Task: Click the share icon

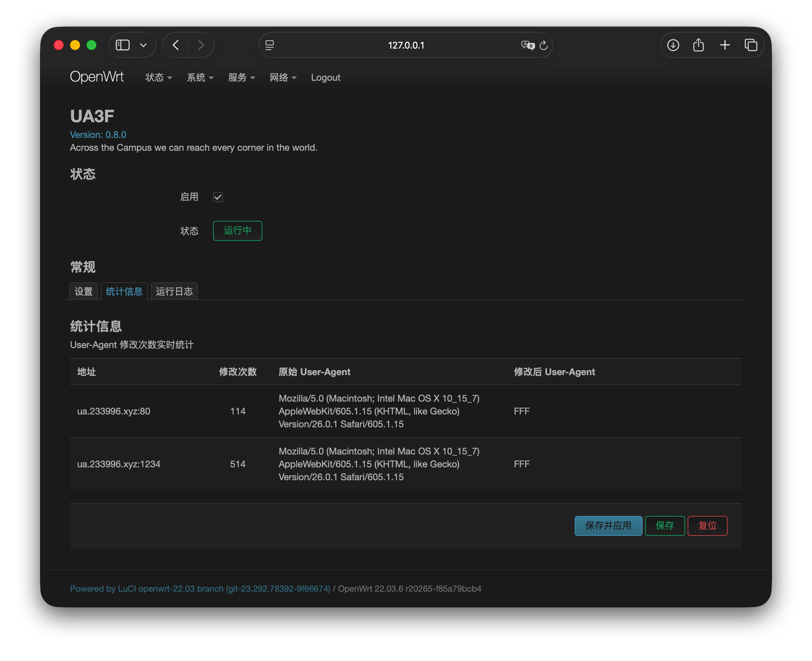Action: 698,45
